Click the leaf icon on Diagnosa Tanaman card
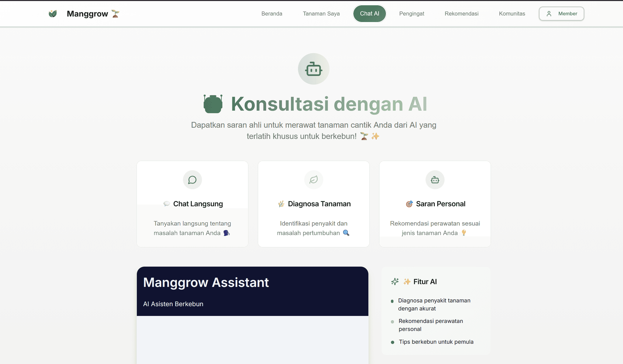The image size is (623, 364). click(313, 179)
